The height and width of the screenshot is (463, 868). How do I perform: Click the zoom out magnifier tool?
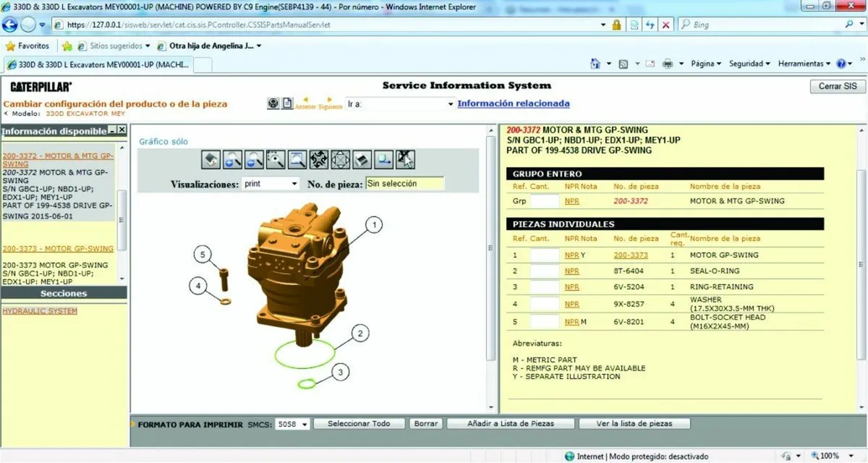tap(254, 159)
